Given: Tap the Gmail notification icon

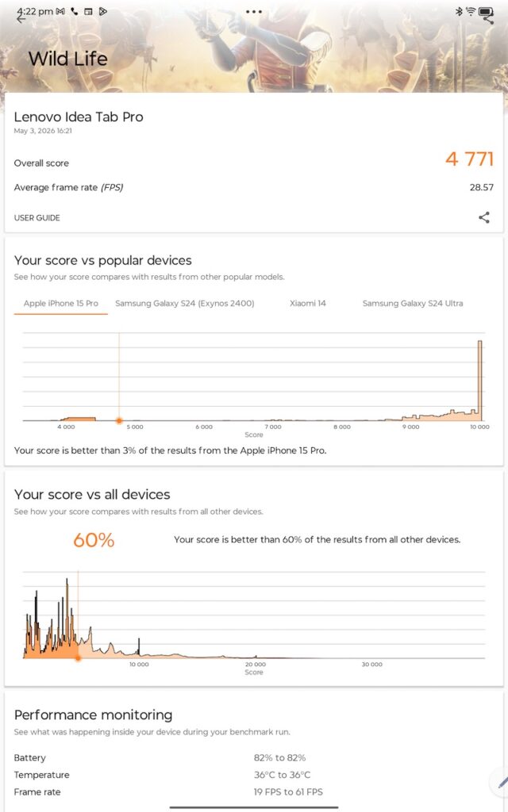Looking at the screenshot, I should pyautogui.click(x=60, y=11).
